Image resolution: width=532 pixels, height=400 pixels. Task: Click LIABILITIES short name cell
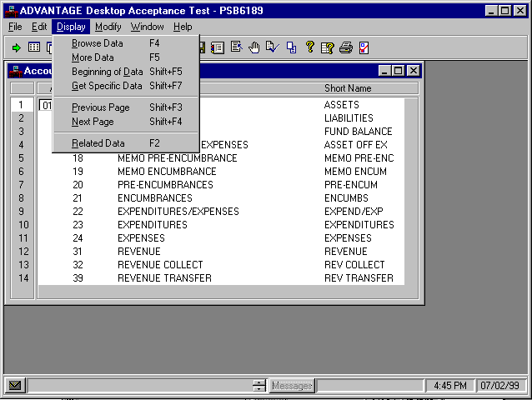click(x=349, y=118)
